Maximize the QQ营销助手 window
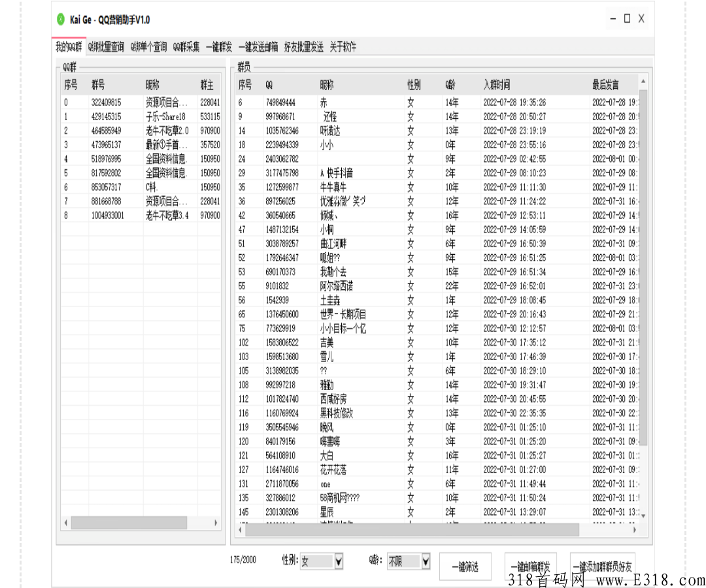The height and width of the screenshot is (588, 706). (x=627, y=19)
